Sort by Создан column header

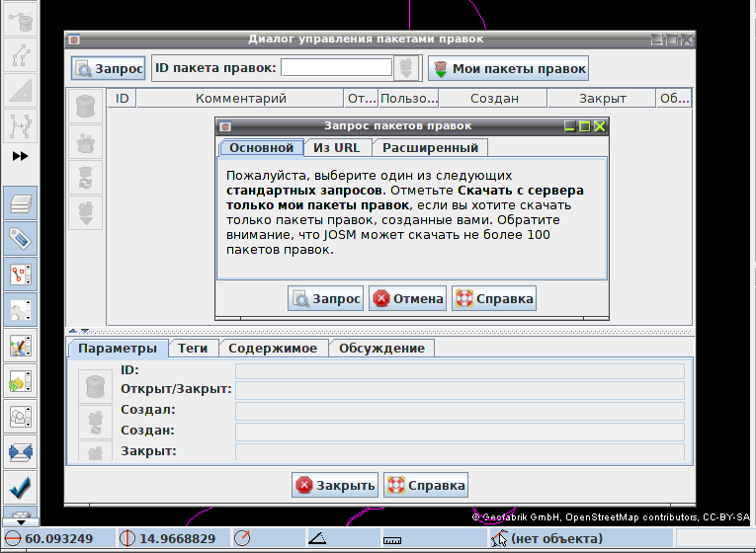494,99
